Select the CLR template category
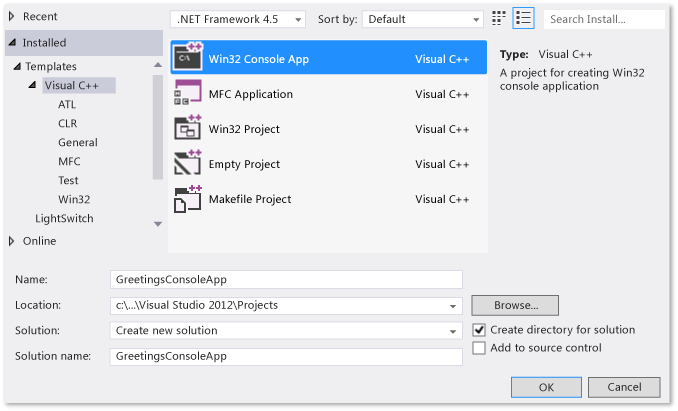The height and width of the screenshot is (411, 678). (67, 123)
